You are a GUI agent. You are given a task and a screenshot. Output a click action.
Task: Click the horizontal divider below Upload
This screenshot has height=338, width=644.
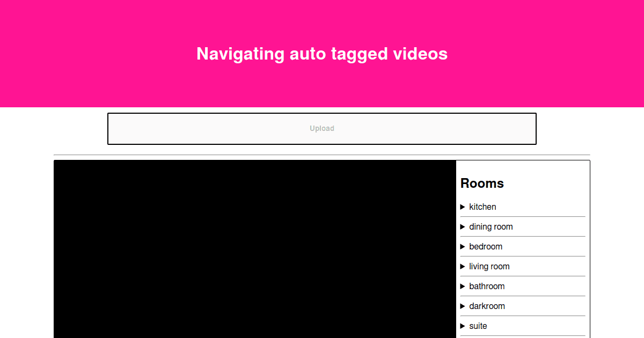(322, 155)
